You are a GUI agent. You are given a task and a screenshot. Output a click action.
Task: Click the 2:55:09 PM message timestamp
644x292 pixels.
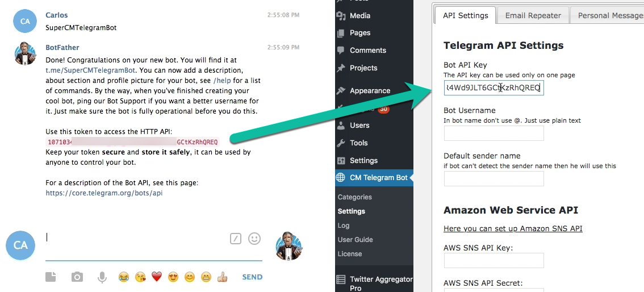[x=283, y=48]
